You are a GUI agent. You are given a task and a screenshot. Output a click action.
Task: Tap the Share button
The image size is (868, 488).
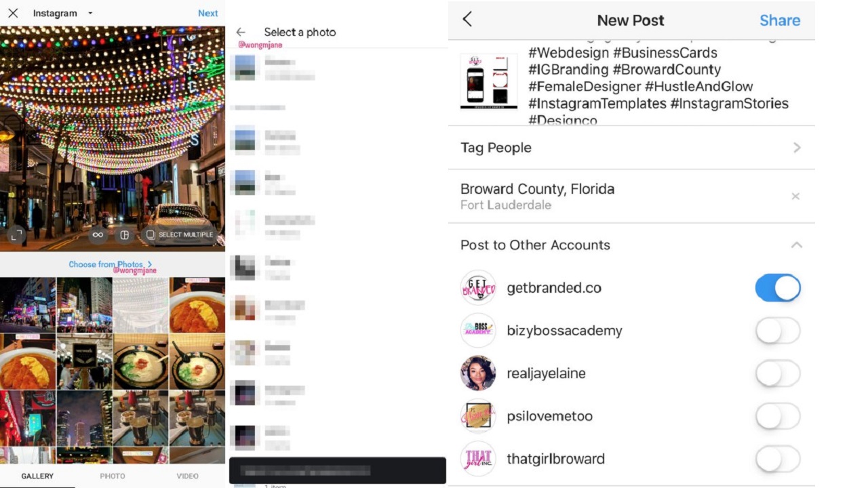coord(780,20)
